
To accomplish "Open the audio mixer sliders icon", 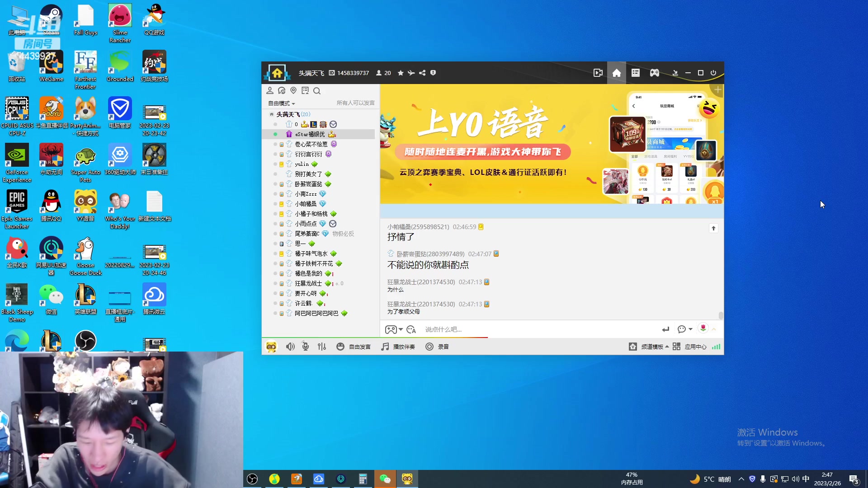I will [x=322, y=347].
